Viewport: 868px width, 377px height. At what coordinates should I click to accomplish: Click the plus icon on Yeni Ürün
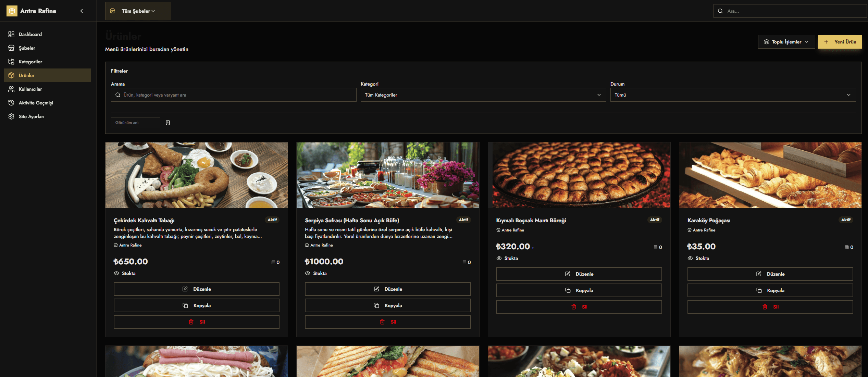pos(826,42)
